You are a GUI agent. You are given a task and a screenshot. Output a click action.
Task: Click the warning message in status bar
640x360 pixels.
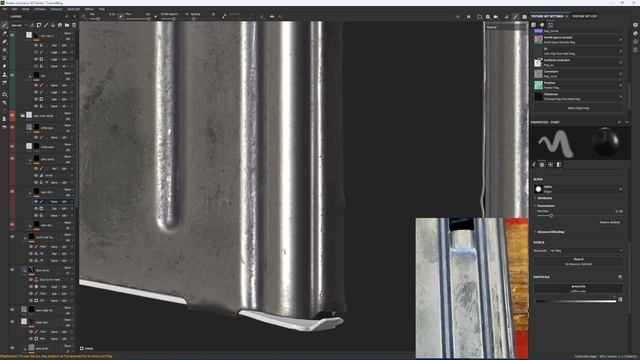click(56, 357)
